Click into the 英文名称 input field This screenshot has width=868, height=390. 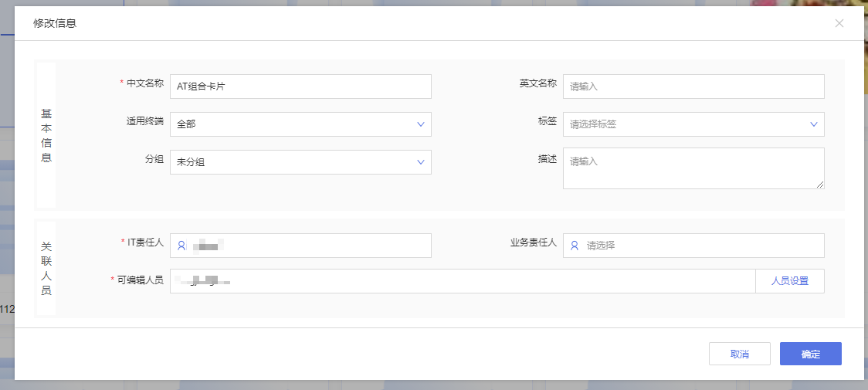tap(693, 86)
